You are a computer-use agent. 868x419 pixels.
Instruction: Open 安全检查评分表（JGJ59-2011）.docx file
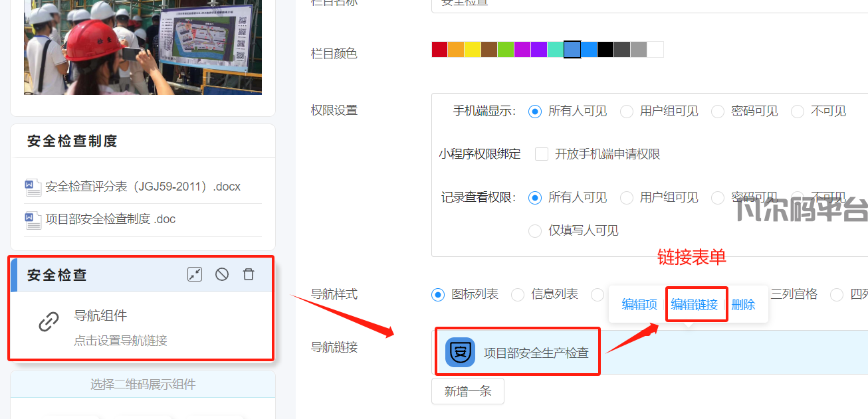tap(143, 187)
